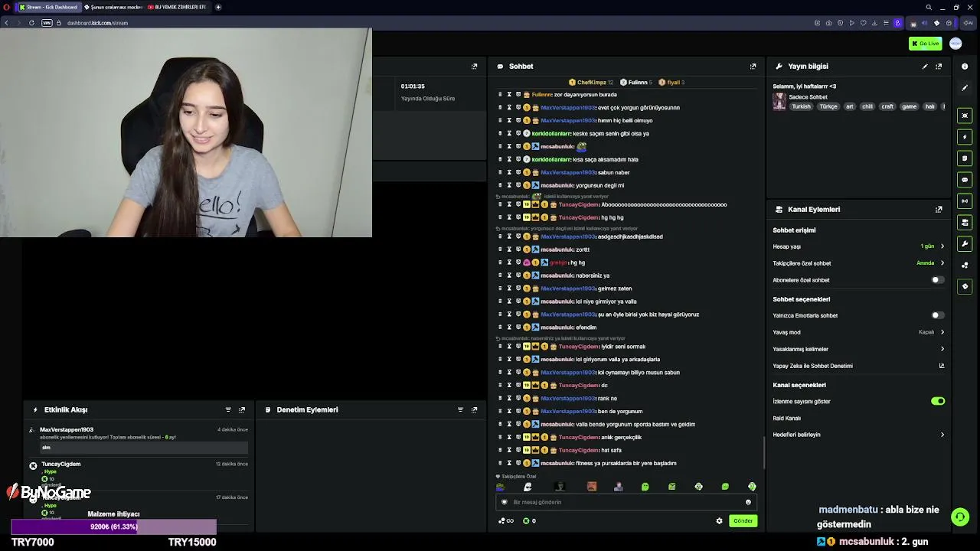
Task: Open the emoji picker in the message box
Action: [748, 502]
